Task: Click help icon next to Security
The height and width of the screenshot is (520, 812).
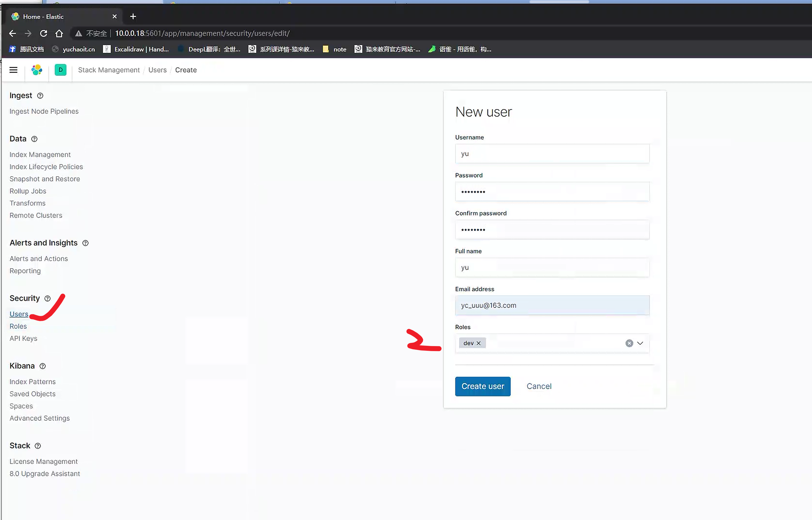Action: [x=48, y=298]
